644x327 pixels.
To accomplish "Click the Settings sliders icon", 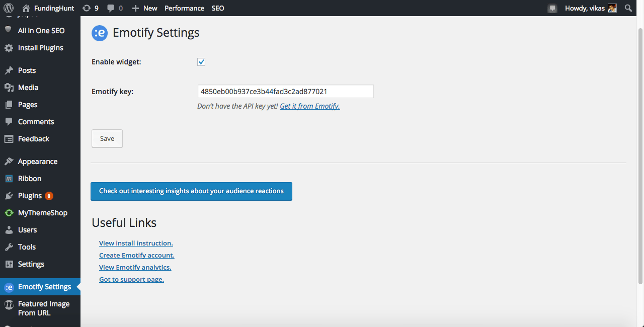I will (x=9, y=264).
